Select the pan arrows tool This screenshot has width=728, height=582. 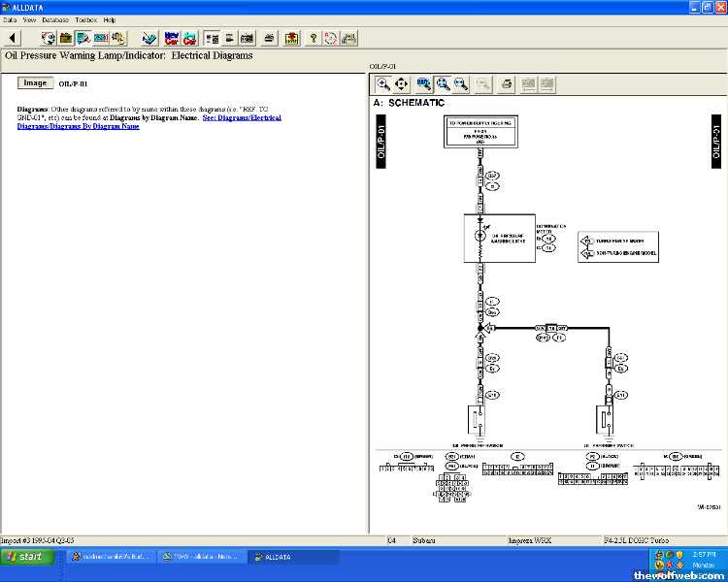point(402,83)
